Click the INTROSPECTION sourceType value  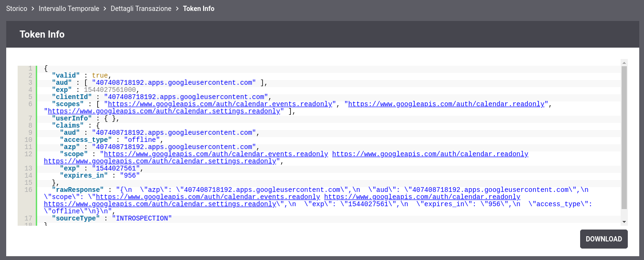(x=142, y=218)
